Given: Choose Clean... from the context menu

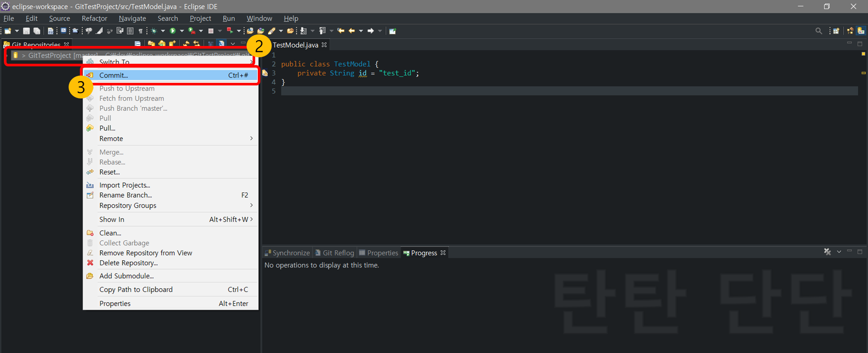Looking at the screenshot, I should [x=171, y=233].
